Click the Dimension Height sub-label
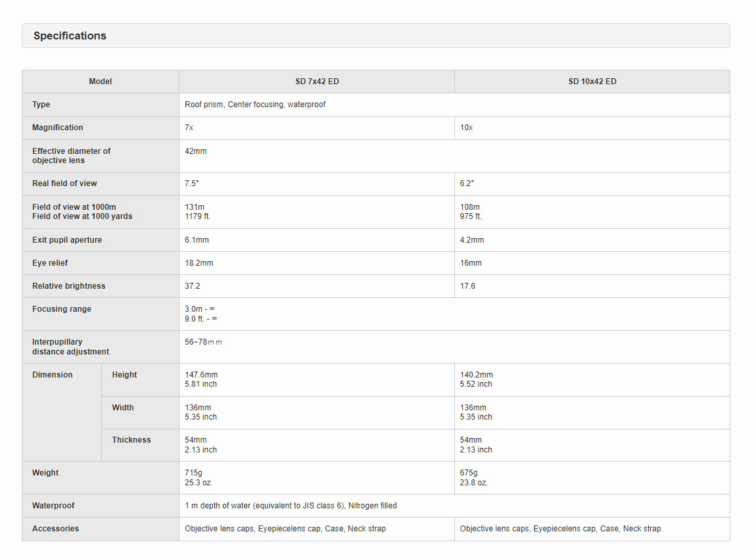 click(x=124, y=375)
